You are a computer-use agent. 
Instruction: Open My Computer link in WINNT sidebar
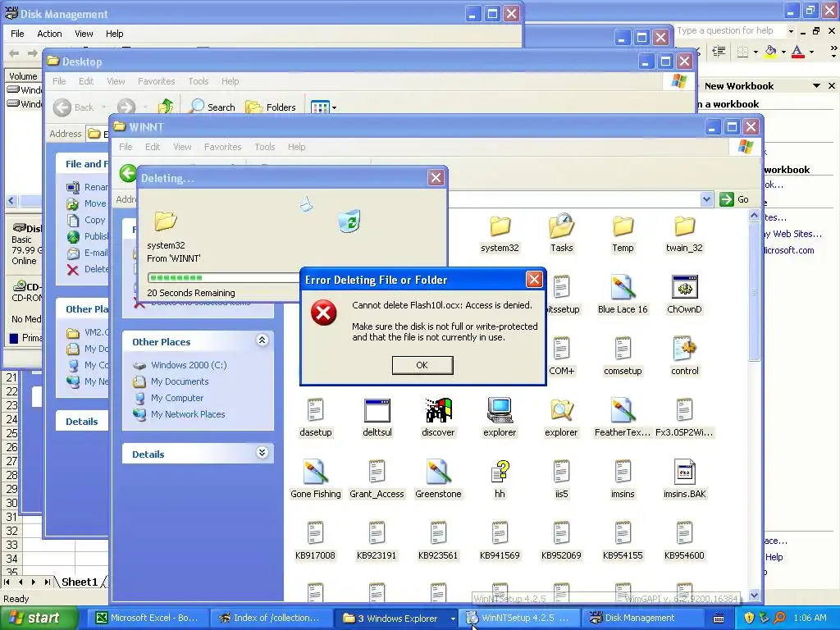pos(177,398)
